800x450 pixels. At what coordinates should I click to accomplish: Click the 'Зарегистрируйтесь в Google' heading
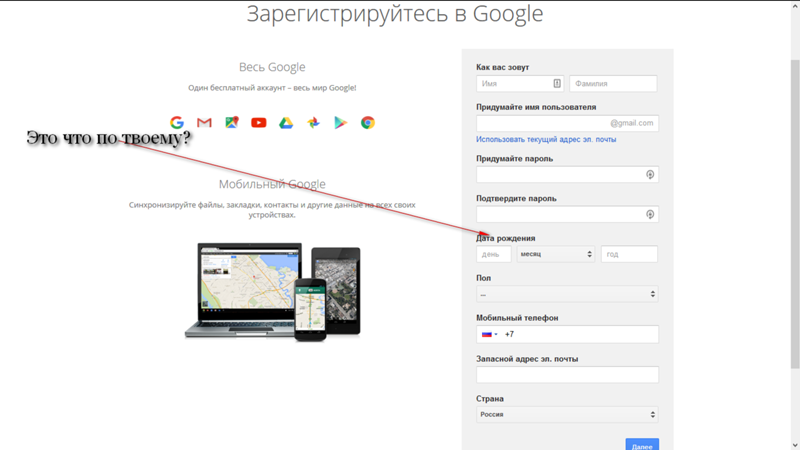click(x=395, y=14)
